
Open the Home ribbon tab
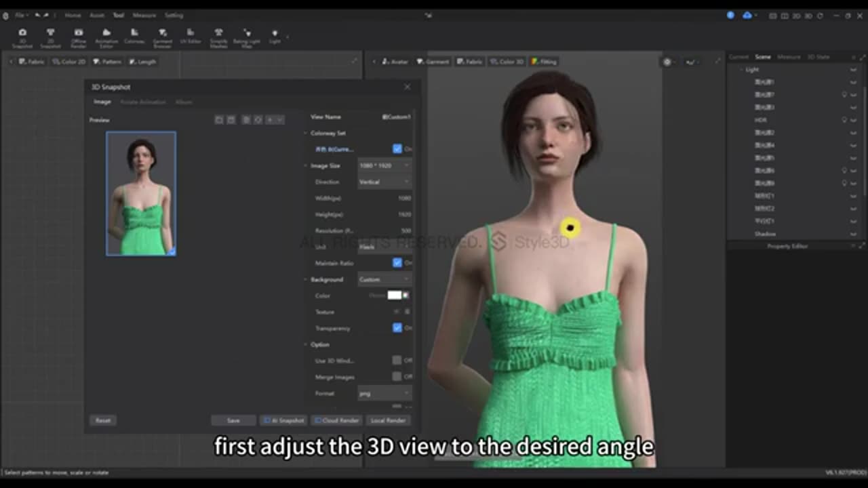[73, 15]
